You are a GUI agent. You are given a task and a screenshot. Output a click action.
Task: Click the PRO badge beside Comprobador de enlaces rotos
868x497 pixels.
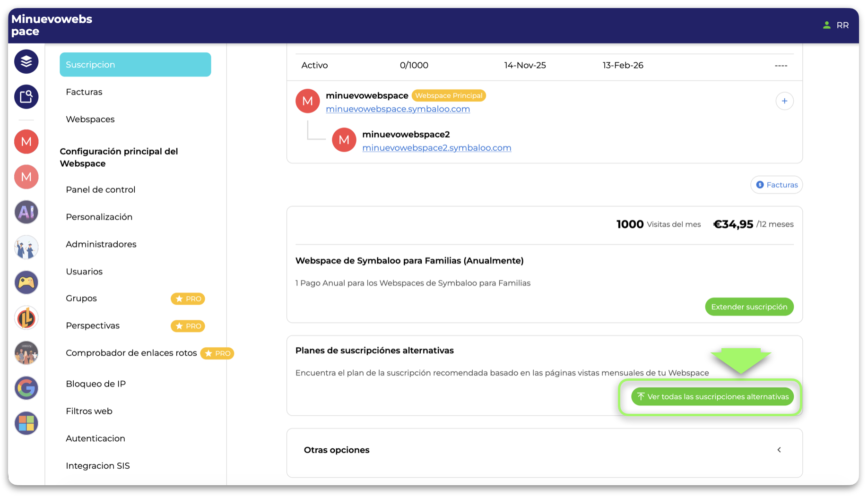[x=217, y=353]
